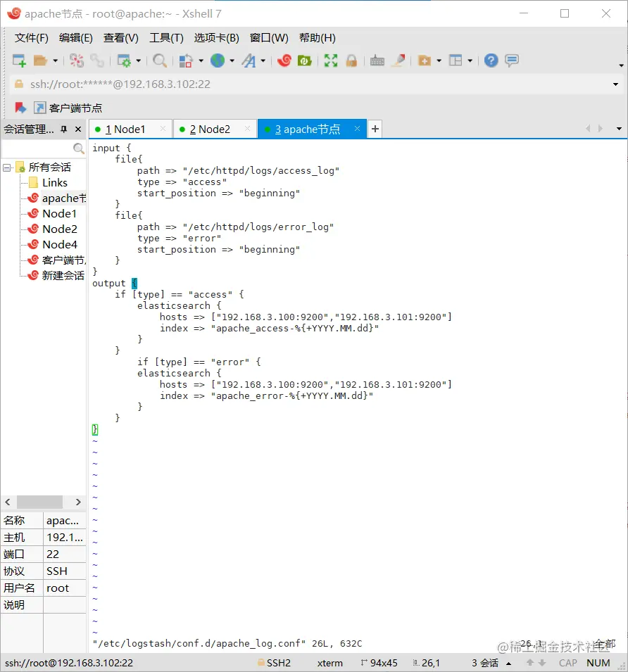Click the chat feedback bubble icon
Screen dimensions: 628x672
click(512, 61)
